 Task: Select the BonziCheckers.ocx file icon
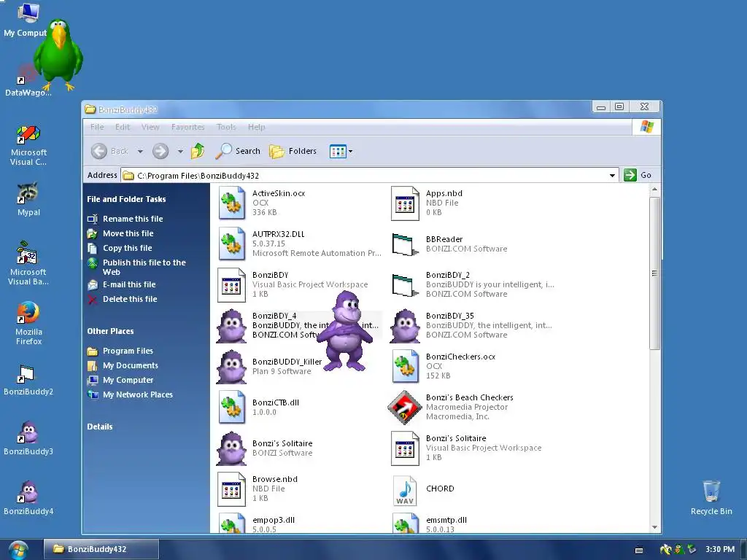click(405, 366)
